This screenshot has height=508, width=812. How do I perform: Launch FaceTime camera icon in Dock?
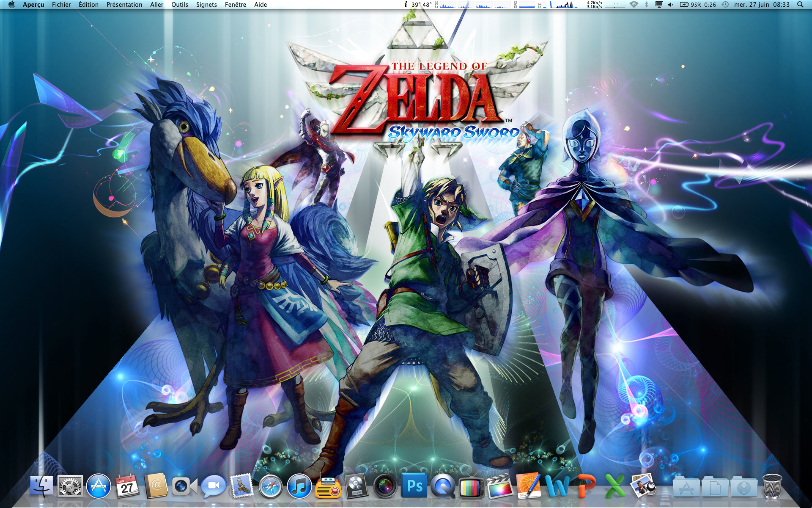click(x=184, y=486)
